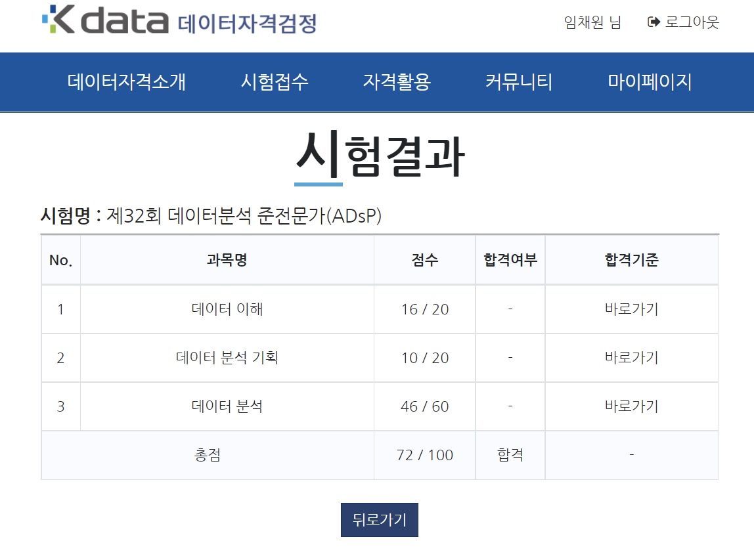754x560 pixels.
Task: Select the 데이터 분석 subject cell in row 3
Action: [x=227, y=406]
